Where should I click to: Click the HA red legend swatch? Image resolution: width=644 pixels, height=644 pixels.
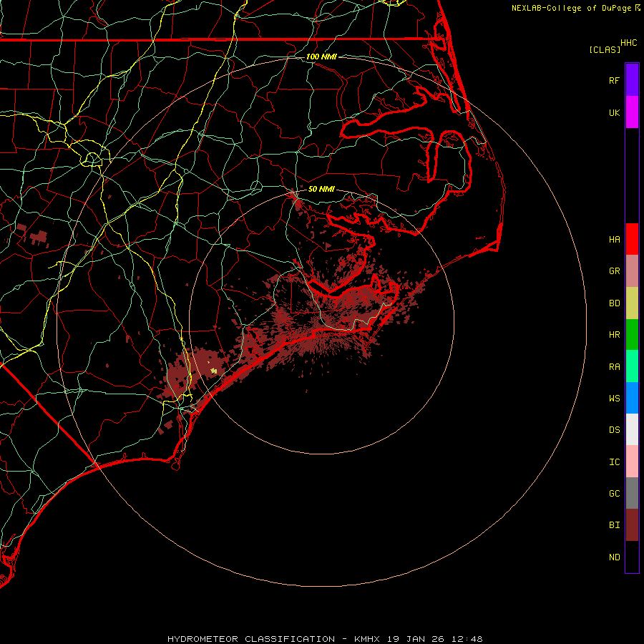(x=632, y=239)
